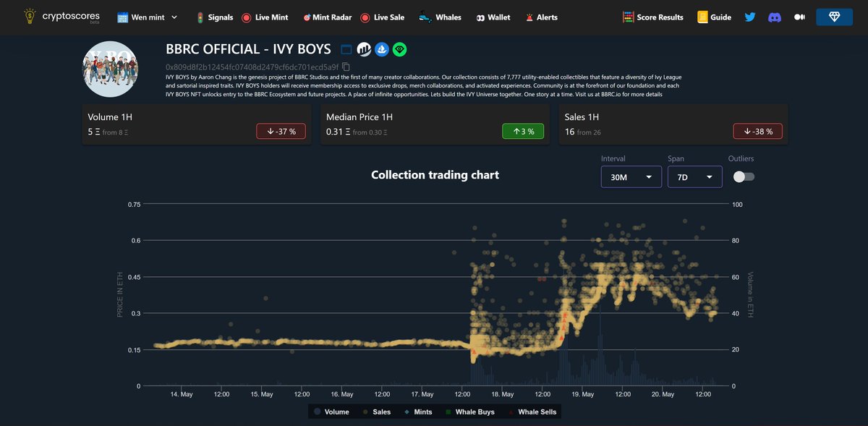Viewport: 868px width, 426px height.
Task: Toggle Whale Sells series in legend
Action: pos(532,412)
